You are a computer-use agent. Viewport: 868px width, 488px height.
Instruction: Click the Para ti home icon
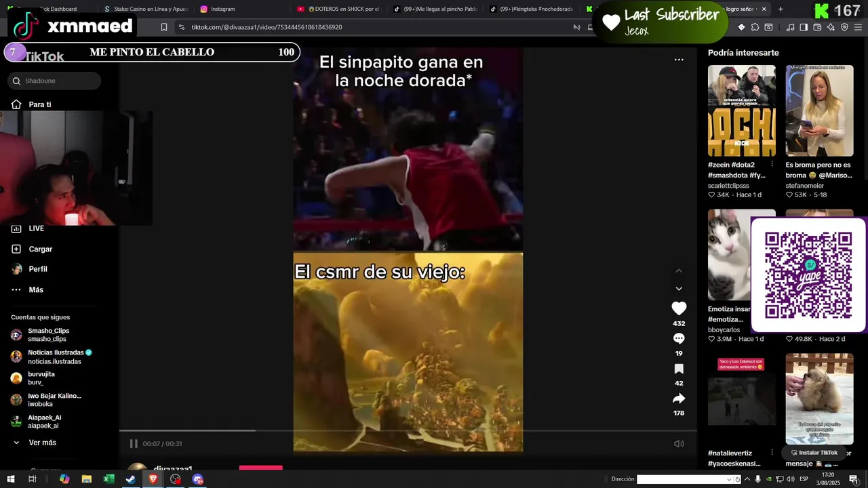coord(16,104)
